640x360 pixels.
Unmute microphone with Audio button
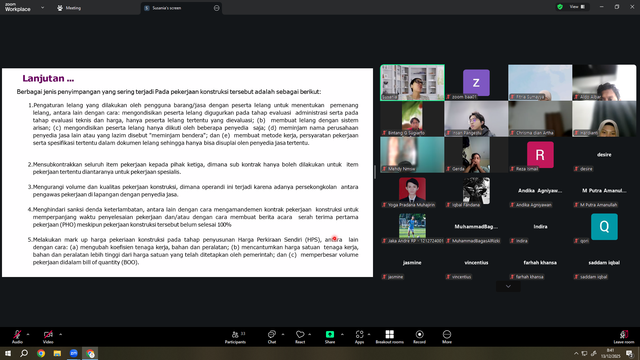pos(17,337)
